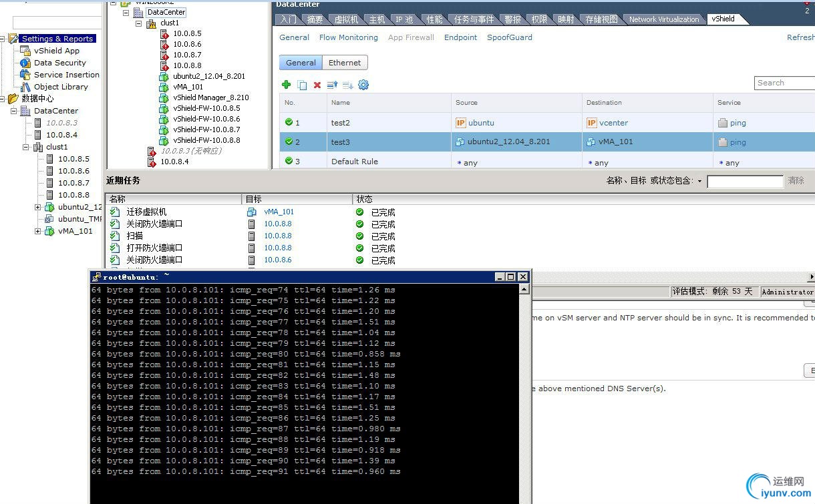Screen dimensions: 815x504
Task: Click the host icon for 10.0.8.4 in left tree
Action: pyautogui.click(x=38, y=135)
